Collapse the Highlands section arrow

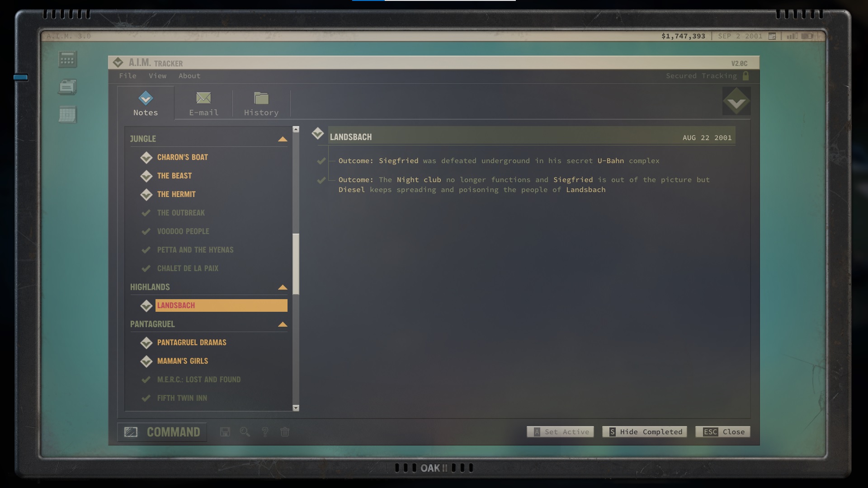(283, 287)
